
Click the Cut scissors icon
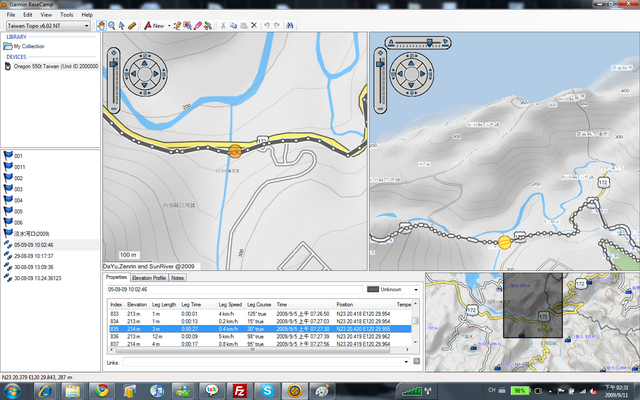point(223,25)
